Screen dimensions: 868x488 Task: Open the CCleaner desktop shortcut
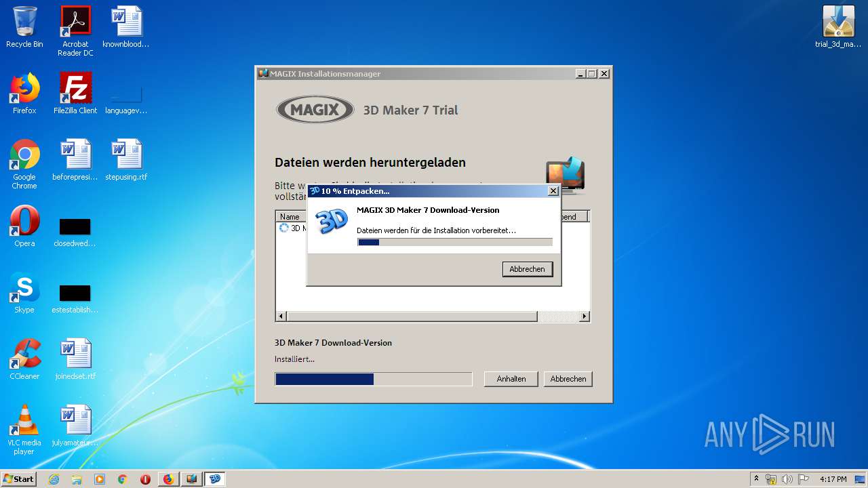24,359
